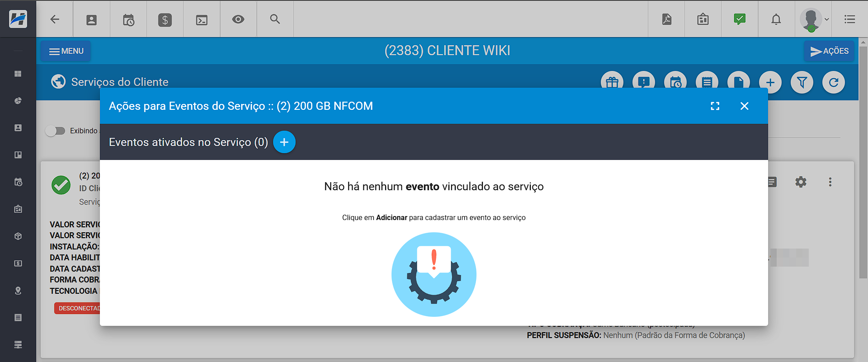The width and height of the screenshot is (868, 362).
Task: Open the filter funnel in services toolbar
Action: [802, 82]
